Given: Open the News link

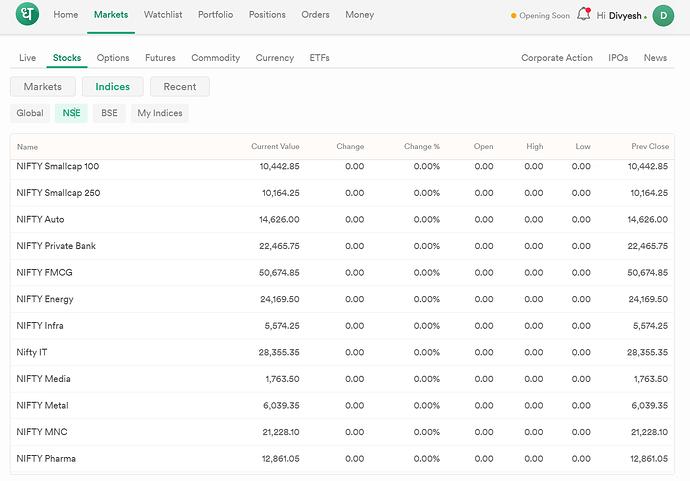Looking at the screenshot, I should coord(655,58).
